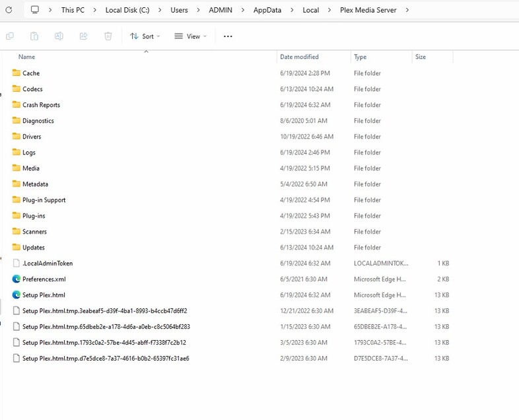The width and height of the screenshot is (519, 420).
Task: Expand chevron after AppData breadcrumb
Action: click(x=292, y=10)
